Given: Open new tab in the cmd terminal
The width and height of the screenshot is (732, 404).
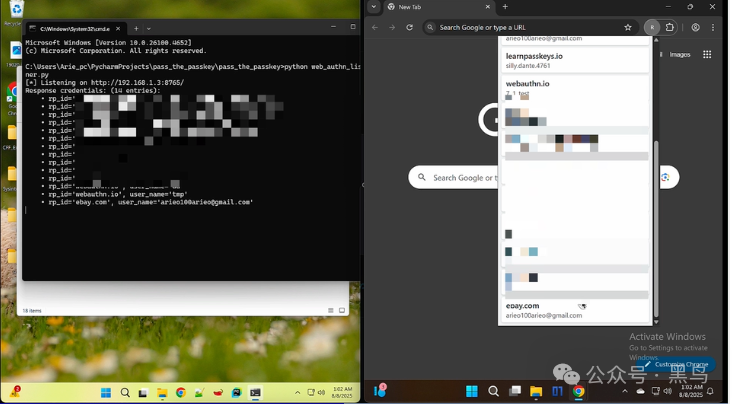Looking at the screenshot, I should 136,28.
